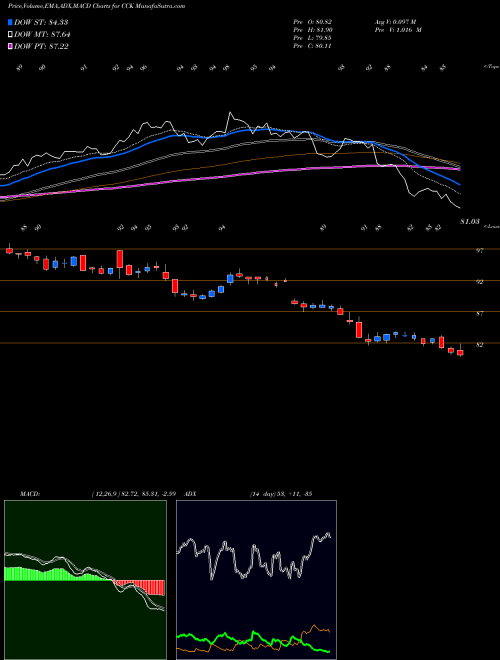Click the Pre C: 80.11 close value
Viewport: 500px width, 660px height.
pos(313,46)
